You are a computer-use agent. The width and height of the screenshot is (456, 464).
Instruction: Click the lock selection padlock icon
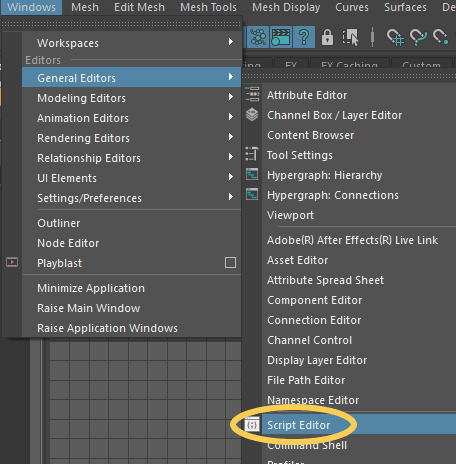tap(327, 37)
